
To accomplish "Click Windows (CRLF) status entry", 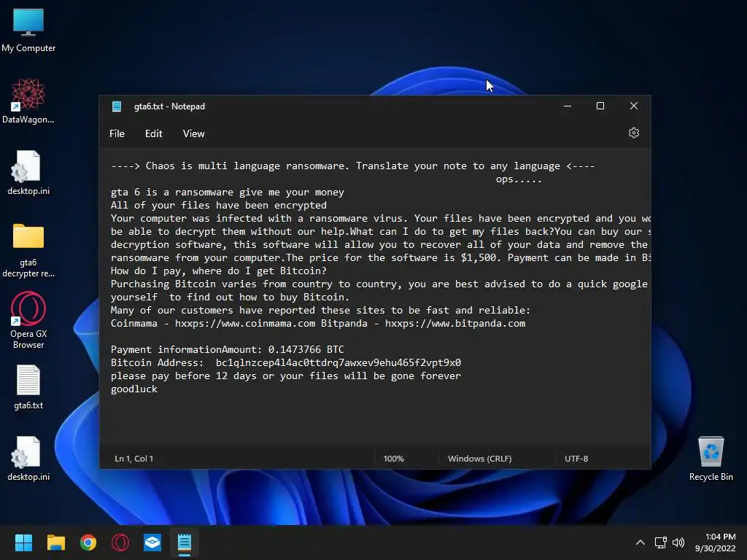I will coord(480,459).
